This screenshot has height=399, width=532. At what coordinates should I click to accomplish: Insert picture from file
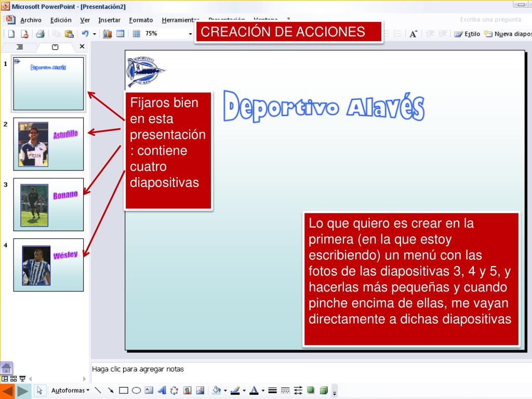200,390
